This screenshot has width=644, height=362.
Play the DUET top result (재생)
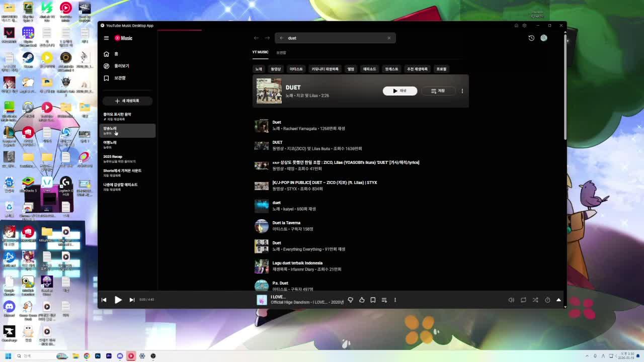click(400, 91)
